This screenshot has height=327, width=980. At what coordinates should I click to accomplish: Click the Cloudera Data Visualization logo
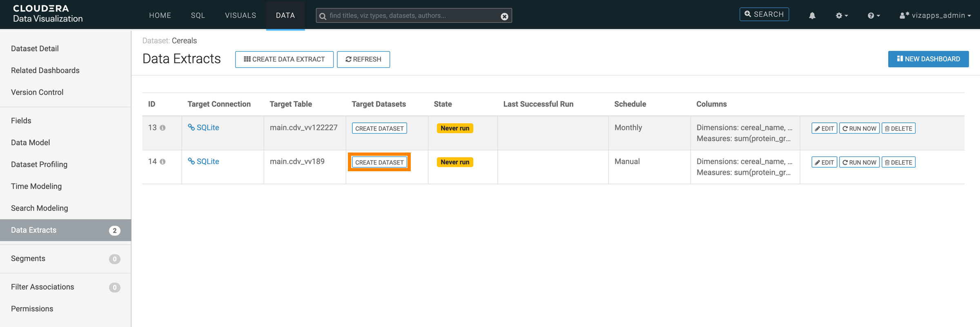(x=48, y=14)
